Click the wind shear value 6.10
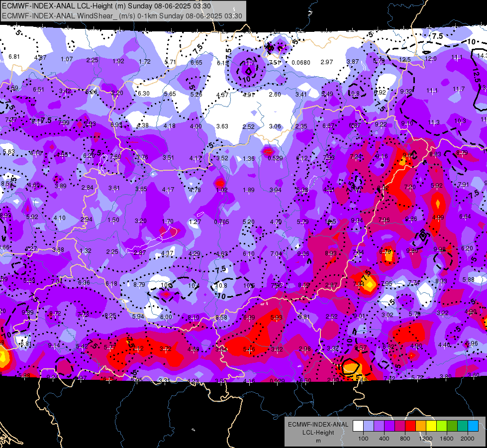 (x=248, y=254)
